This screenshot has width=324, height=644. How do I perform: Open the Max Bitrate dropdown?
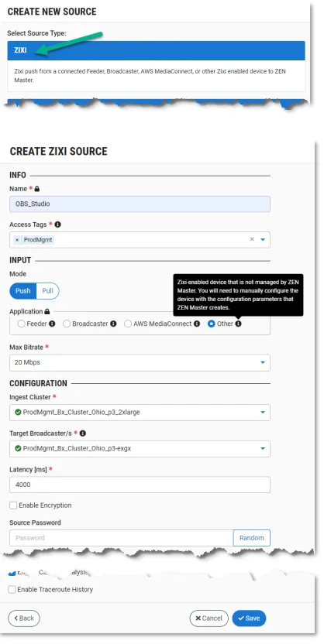click(x=140, y=363)
